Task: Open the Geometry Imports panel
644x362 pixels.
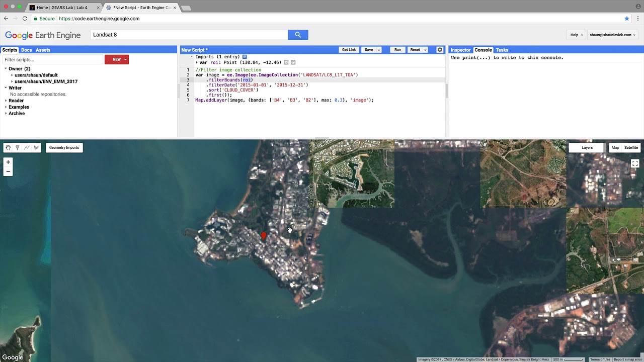Action: pyautogui.click(x=64, y=147)
